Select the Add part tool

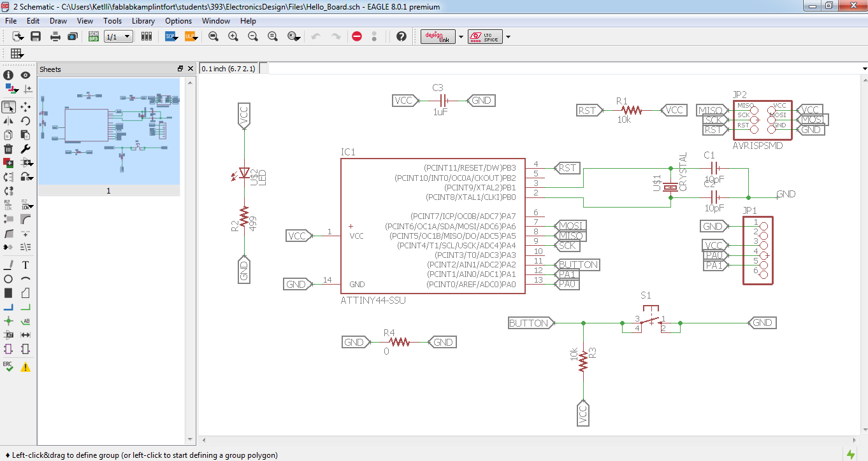8,163
